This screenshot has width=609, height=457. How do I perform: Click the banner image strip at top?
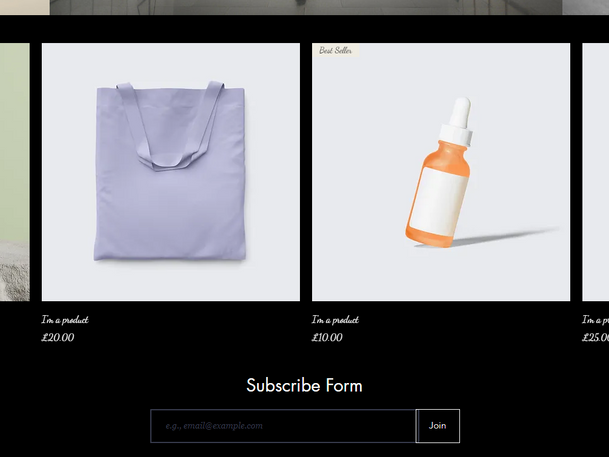tap(306, 7)
